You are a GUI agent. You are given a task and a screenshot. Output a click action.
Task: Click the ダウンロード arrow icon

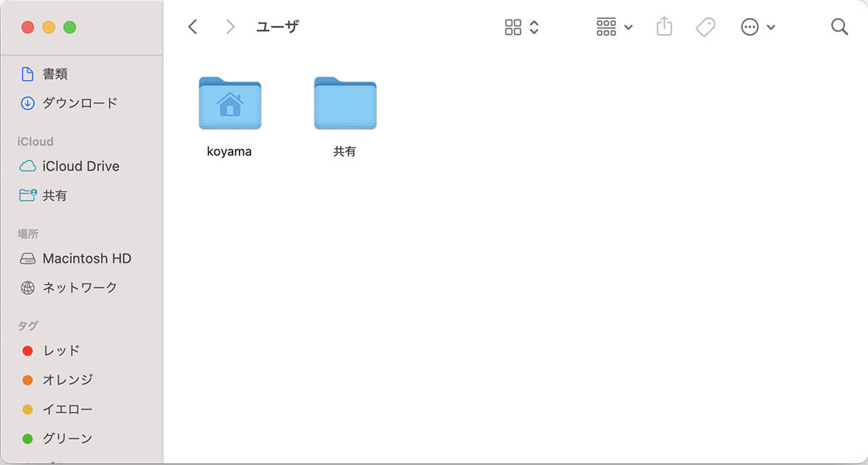click(27, 103)
